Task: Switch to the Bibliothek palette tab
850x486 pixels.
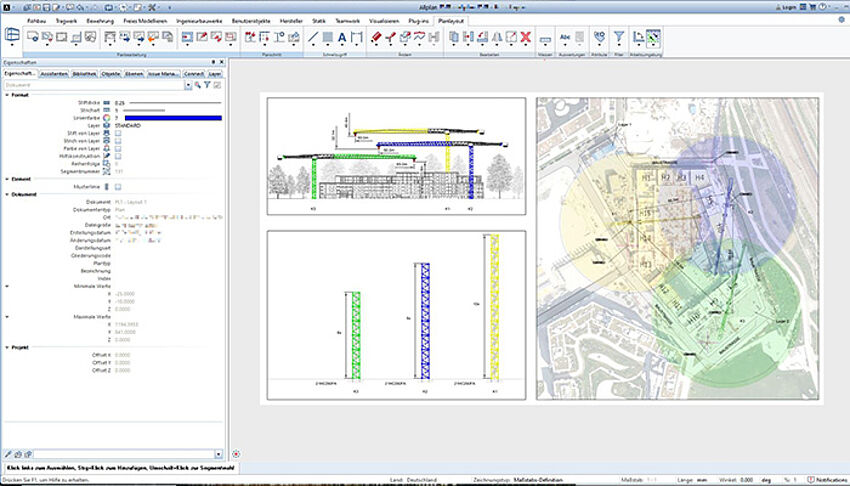Action: pos(83,73)
